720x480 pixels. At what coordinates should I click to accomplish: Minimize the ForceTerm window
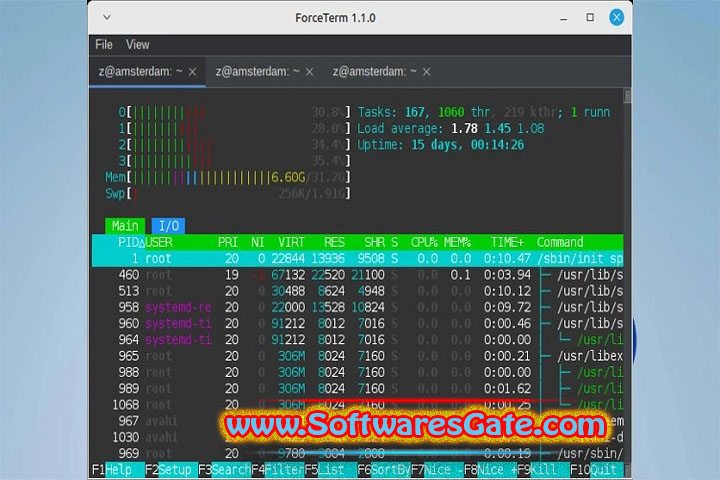pyautogui.click(x=563, y=18)
